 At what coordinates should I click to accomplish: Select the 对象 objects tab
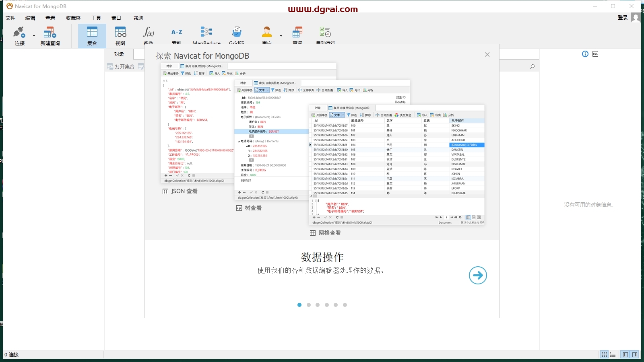pyautogui.click(x=119, y=54)
